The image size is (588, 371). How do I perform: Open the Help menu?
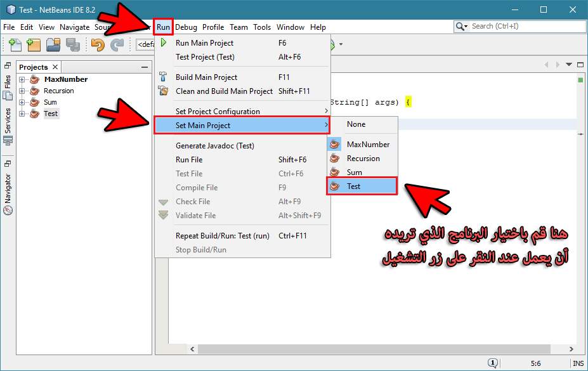[318, 27]
